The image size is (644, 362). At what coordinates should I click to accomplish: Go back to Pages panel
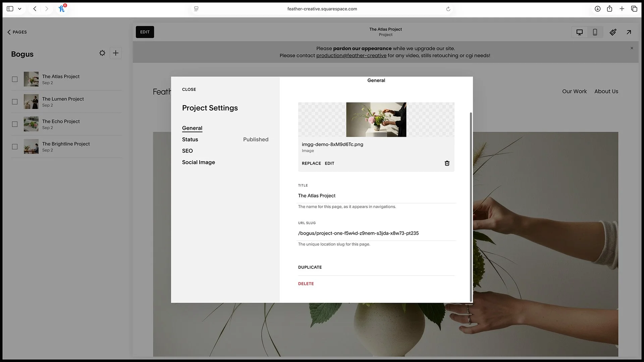point(17,32)
